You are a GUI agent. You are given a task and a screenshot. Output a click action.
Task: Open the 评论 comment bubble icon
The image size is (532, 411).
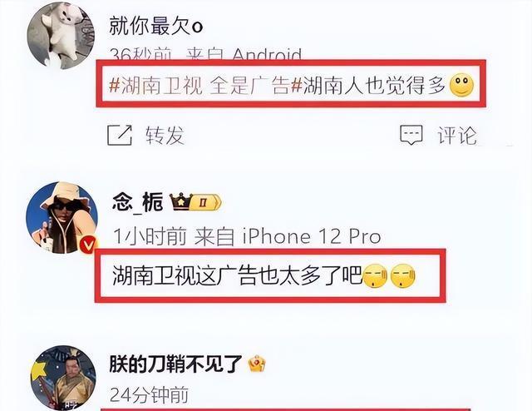click(x=411, y=135)
